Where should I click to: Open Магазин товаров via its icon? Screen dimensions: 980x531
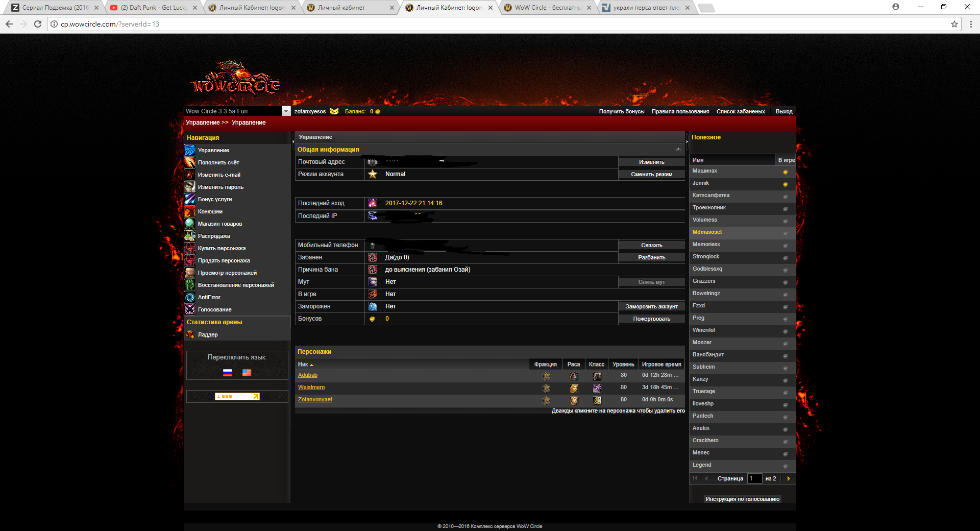point(189,224)
